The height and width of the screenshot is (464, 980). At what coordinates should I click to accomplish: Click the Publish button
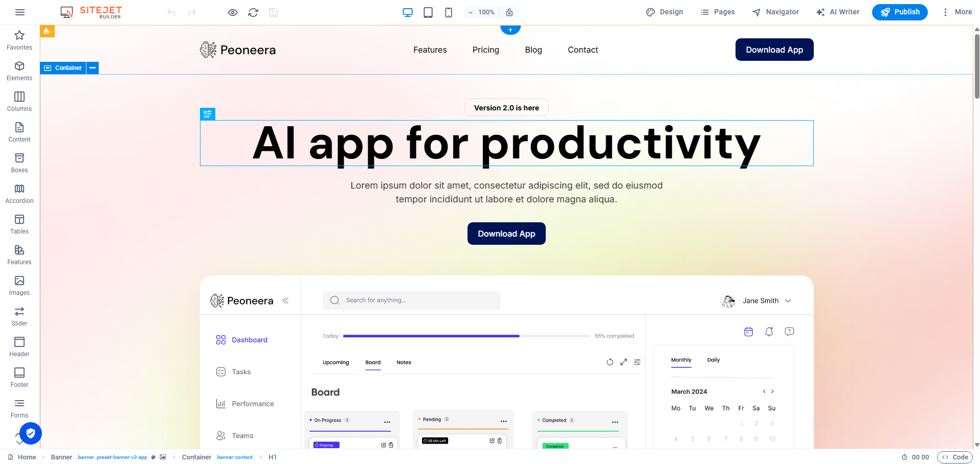[900, 12]
